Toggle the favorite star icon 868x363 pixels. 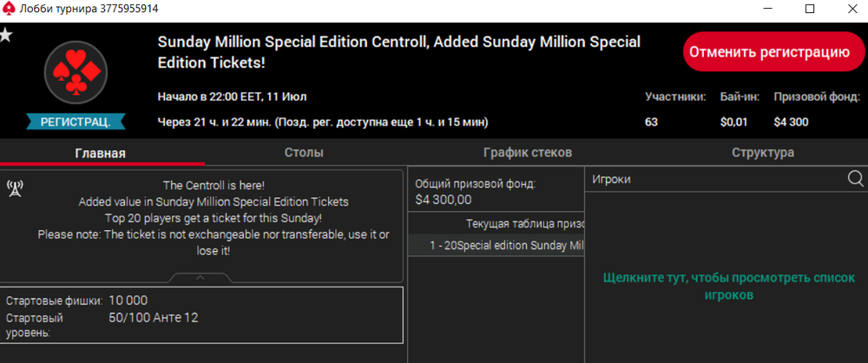(6, 35)
